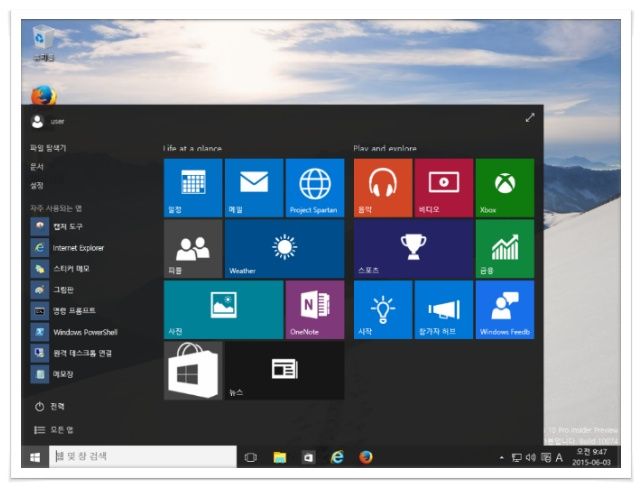Open the Weather tile

tap(285, 249)
